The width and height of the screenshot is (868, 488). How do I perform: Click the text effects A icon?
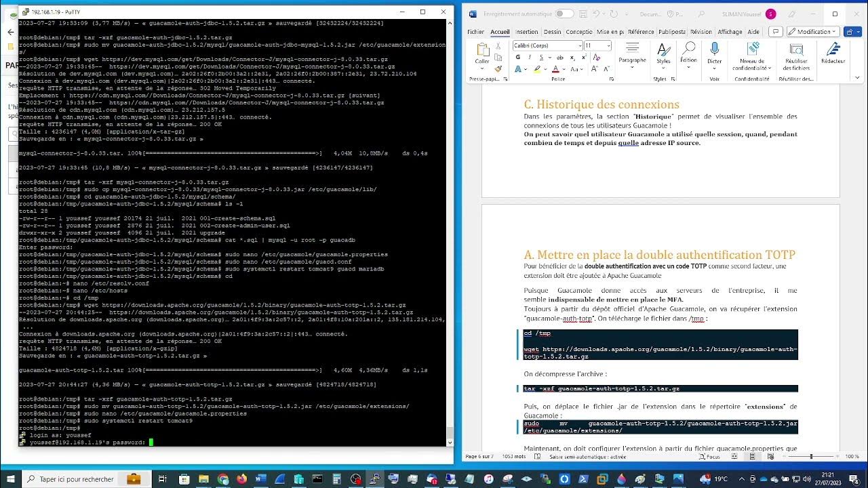[x=518, y=68]
